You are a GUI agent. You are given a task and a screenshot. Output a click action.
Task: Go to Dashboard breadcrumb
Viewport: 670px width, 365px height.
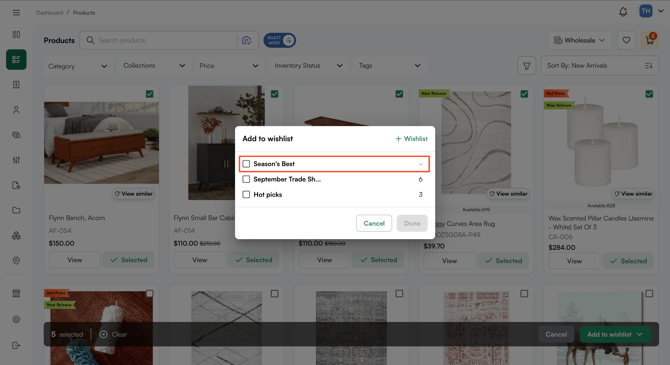(x=50, y=13)
